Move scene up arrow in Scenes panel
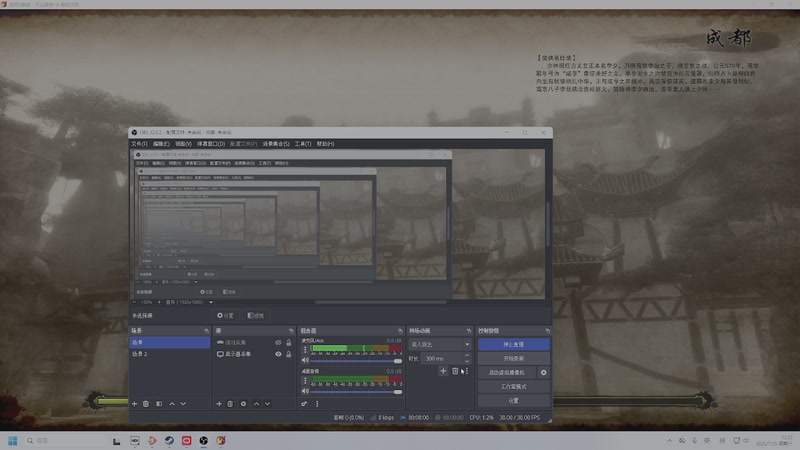 (x=172, y=404)
